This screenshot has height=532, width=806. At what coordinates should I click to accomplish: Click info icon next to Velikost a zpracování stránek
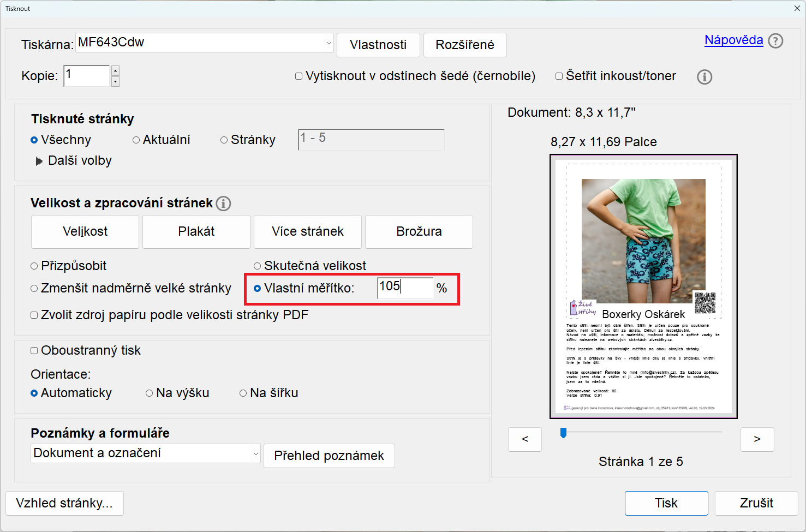223,204
